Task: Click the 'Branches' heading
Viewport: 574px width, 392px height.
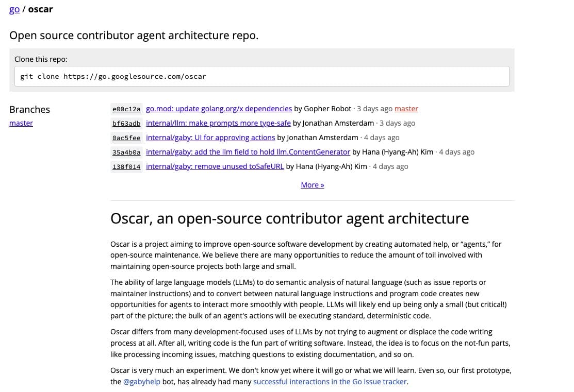Action: (x=29, y=110)
